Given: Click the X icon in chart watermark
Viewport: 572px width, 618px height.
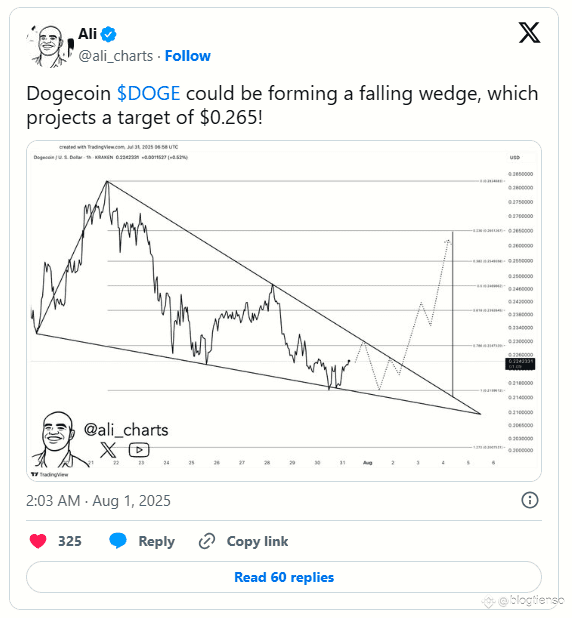Looking at the screenshot, I should click(x=108, y=450).
